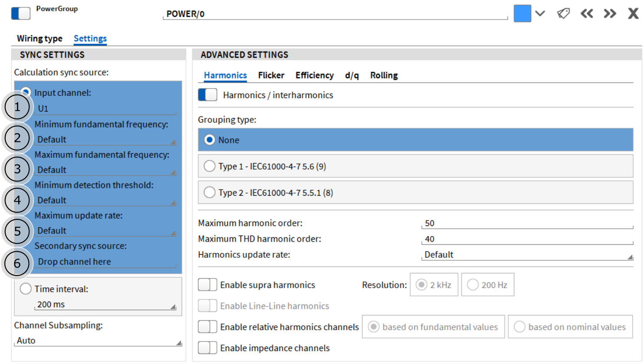Toggle Enable Line-Line harmonics
Image resolution: width=644 pixels, height=364 pixels.
tap(207, 305)
